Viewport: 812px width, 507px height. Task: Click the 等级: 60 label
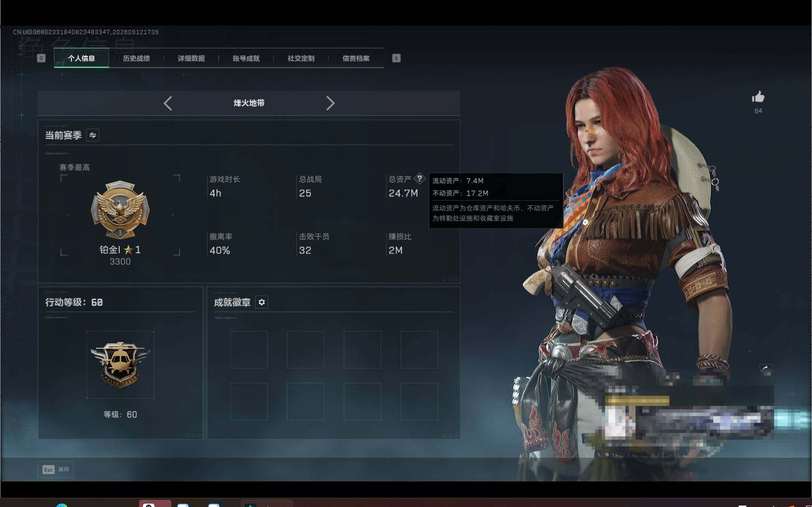[x=120, y=415]
